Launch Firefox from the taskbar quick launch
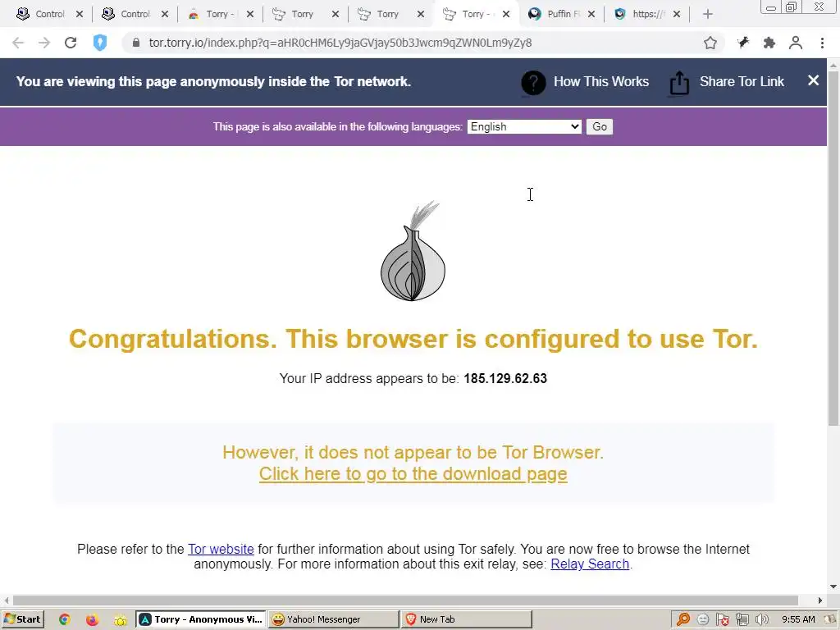 pos(92,620)
